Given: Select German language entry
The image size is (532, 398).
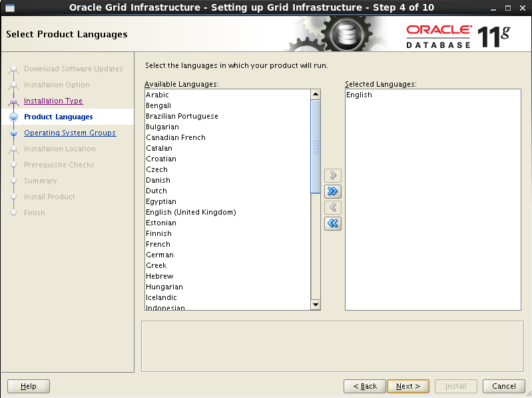Looking at the screenshot, I should tap(227, 255).
